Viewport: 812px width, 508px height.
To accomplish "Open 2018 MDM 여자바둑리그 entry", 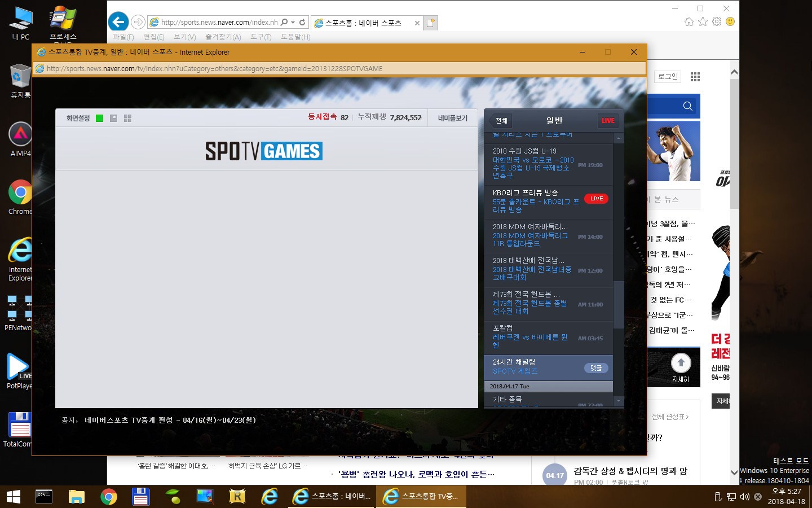I will point(549,235).
